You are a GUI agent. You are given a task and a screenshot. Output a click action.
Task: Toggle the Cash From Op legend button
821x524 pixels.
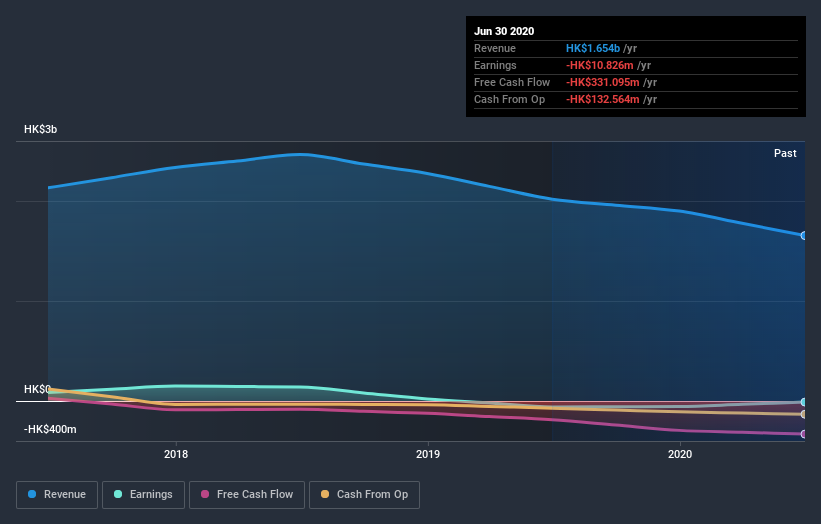364,495
